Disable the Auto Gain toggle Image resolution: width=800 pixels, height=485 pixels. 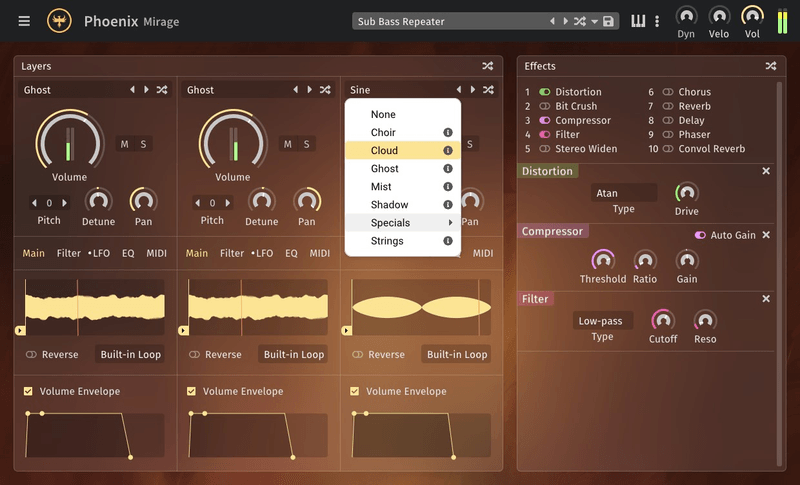point(700,235)
